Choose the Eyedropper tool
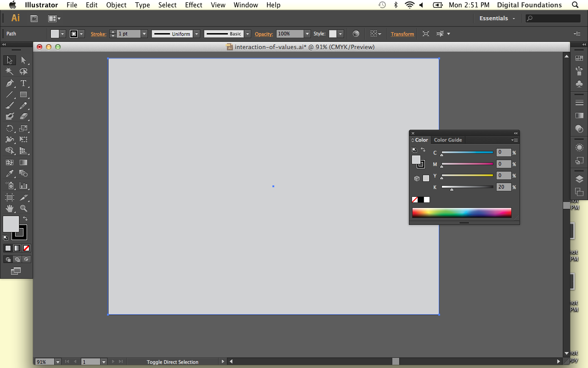Screen dimensions: 588x368 click(x=9, y=173)
